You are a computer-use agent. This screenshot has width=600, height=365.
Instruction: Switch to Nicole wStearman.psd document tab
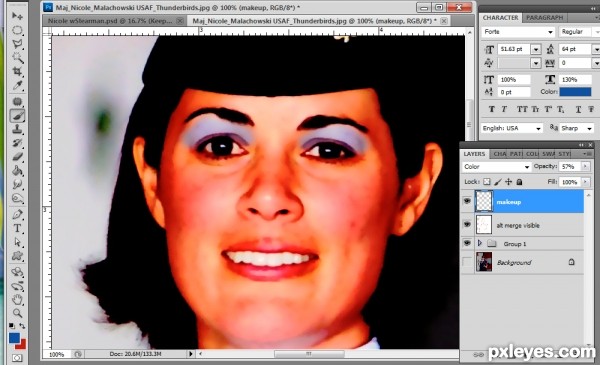coord(115,21)
